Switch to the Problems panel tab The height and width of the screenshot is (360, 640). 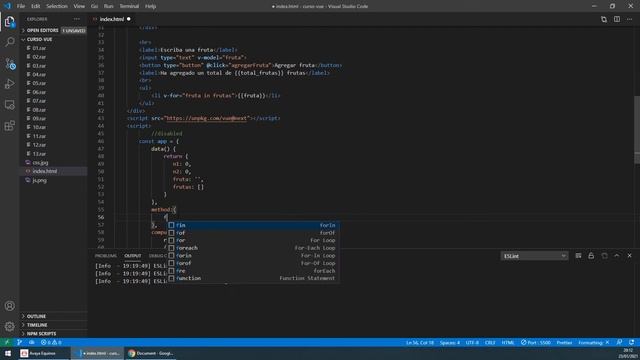click(106, 256)
